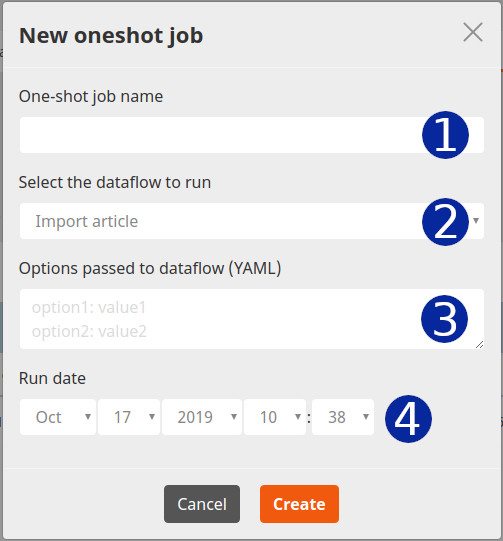Open the 2019 year dropdown
Image resolution: width=503 pixels, height=541 pixels.
pos(202,417)
